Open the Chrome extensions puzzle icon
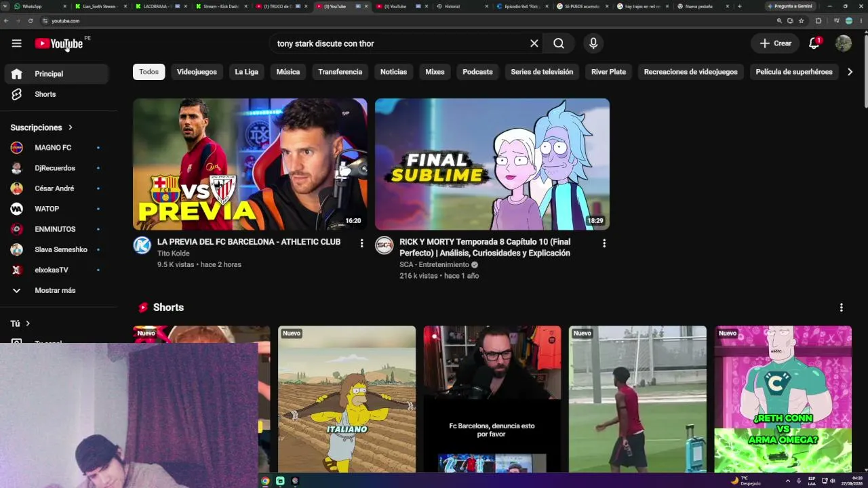868x488 pixels. [818, 21]
